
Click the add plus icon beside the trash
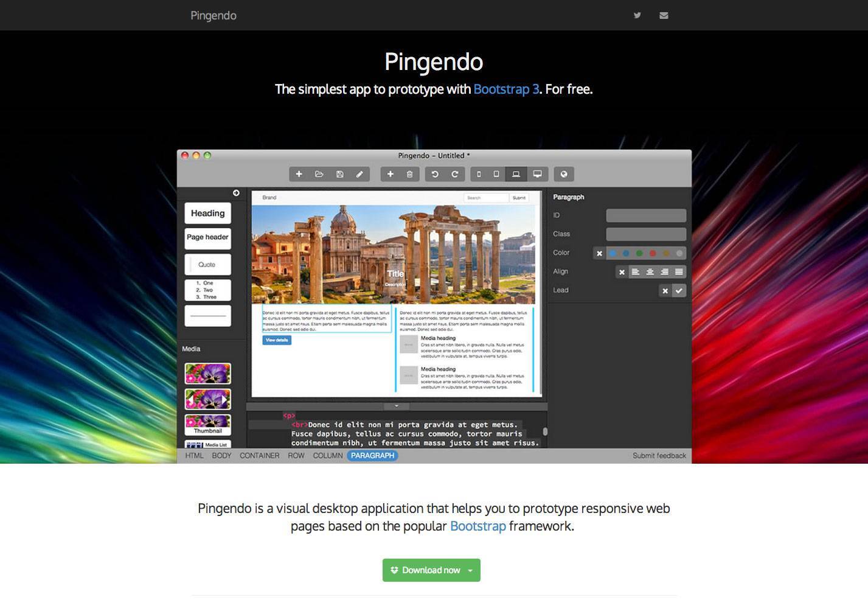(x=391, y=174)
